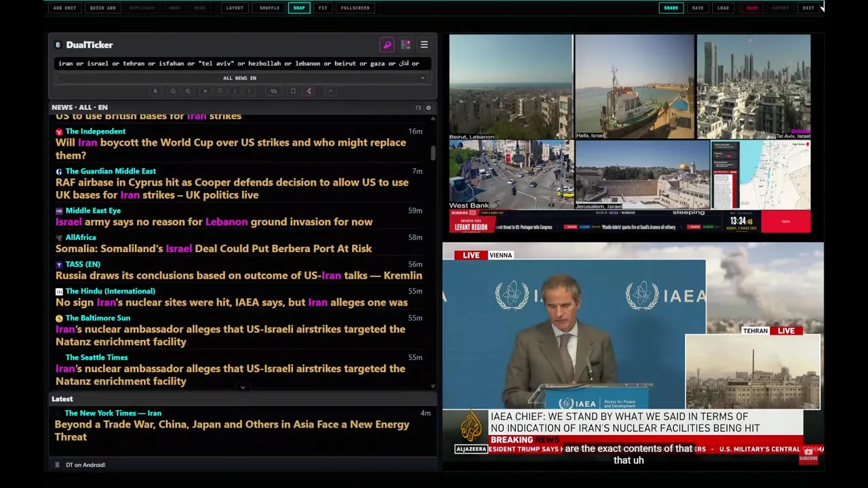Open New York Times headline about energy threat
The height and width of the screenshot is (488, 868).
[232, 430]
